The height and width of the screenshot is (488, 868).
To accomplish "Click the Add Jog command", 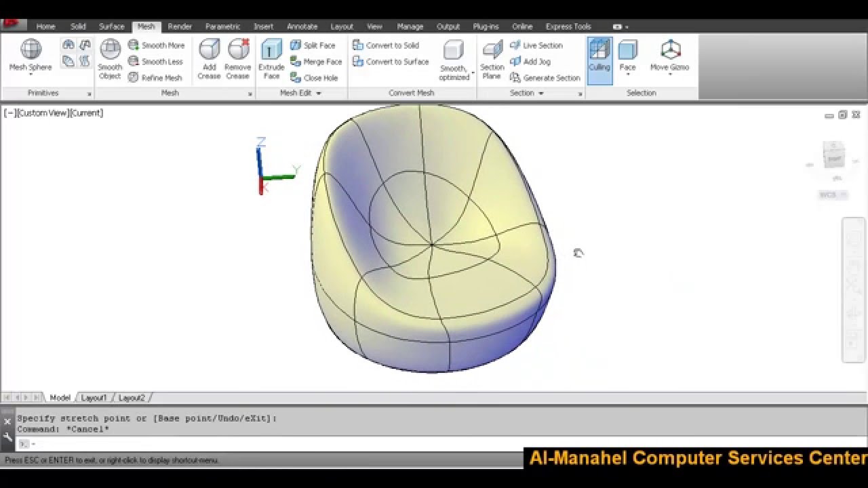I will point(530,62).
